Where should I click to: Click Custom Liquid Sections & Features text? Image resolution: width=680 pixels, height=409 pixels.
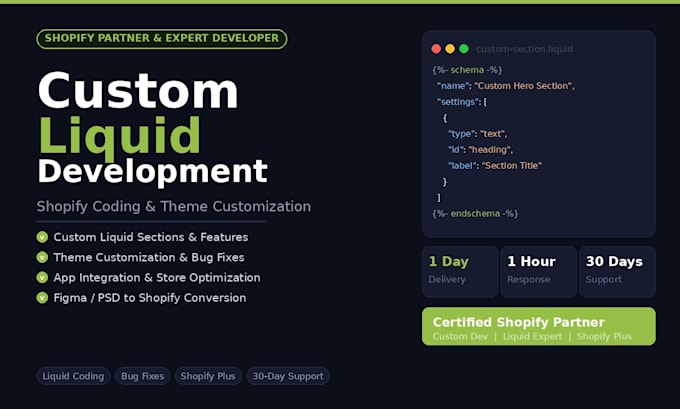pos(151,237)
